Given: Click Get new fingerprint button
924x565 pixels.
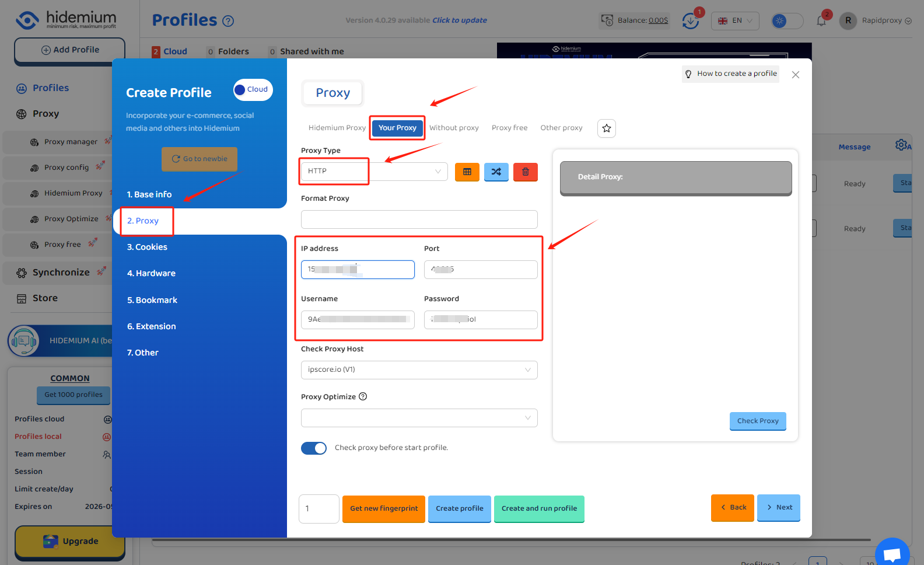Looking at the screenshot, I should click(x=384, y=509).
